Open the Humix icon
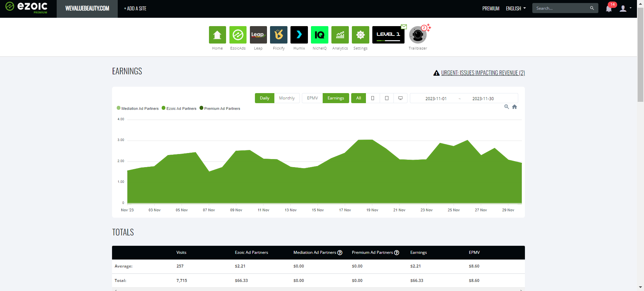 point(299,35)
